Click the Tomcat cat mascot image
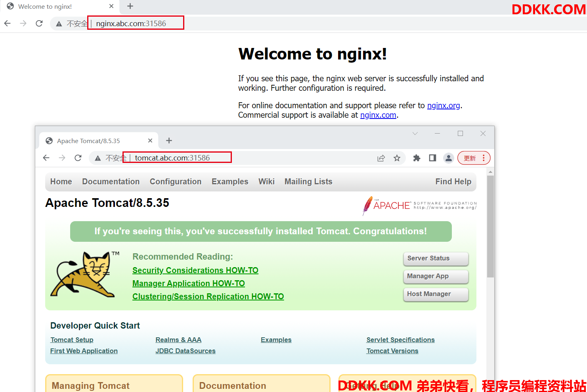Viewport: 587px width, 392px height. point(84,274)
